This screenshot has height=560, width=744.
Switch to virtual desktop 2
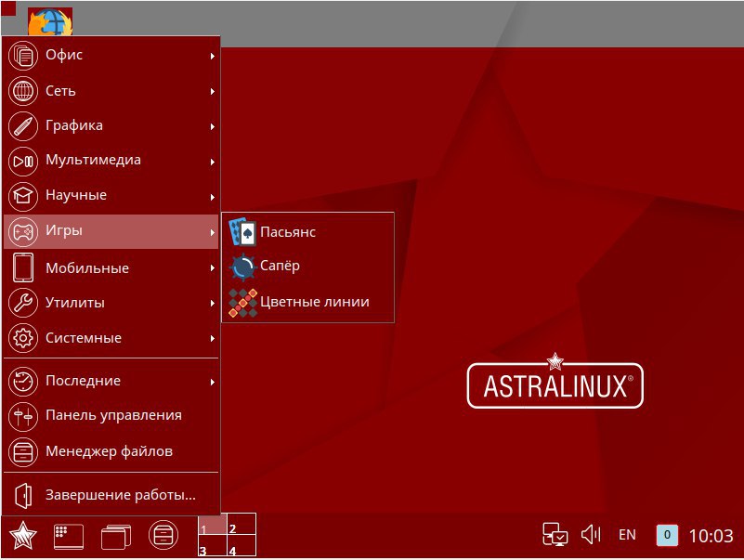(241, 524)
